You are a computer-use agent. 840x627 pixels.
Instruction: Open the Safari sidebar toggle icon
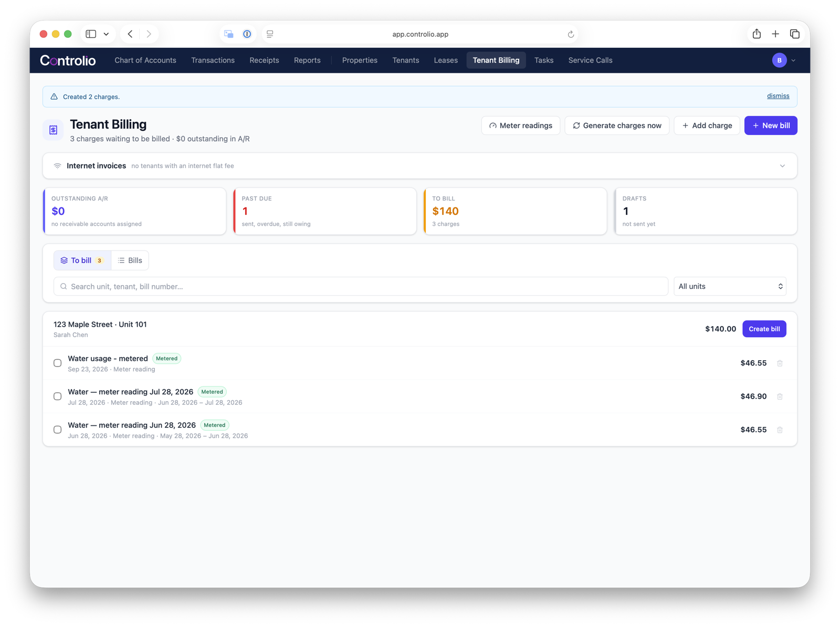point(91,34)
